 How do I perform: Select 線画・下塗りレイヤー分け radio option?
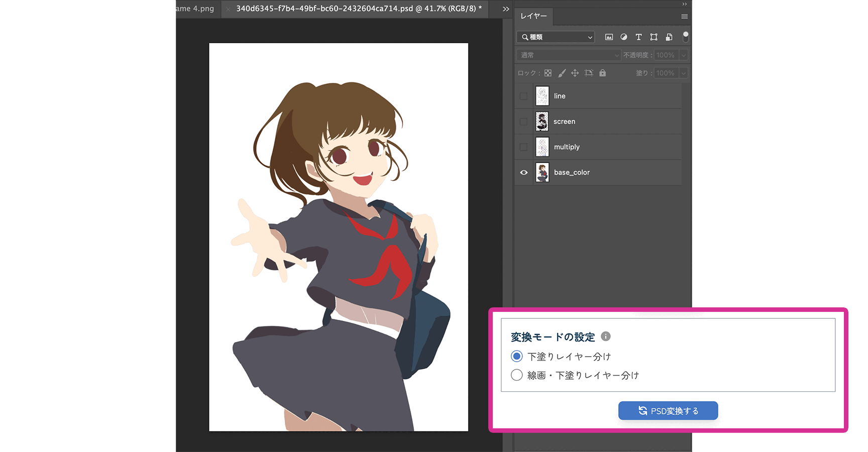pos(517,375)
